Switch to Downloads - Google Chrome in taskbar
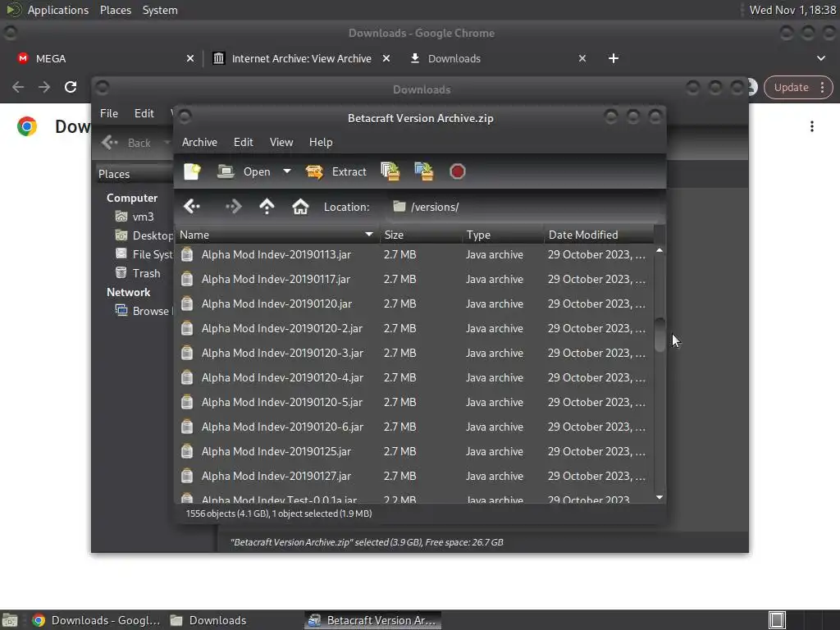Screen dimensions: 840x630 95,620
